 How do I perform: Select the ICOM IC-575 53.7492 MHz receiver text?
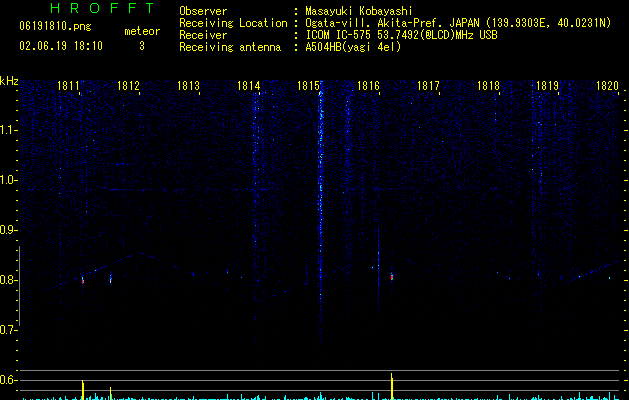[401, 35]
